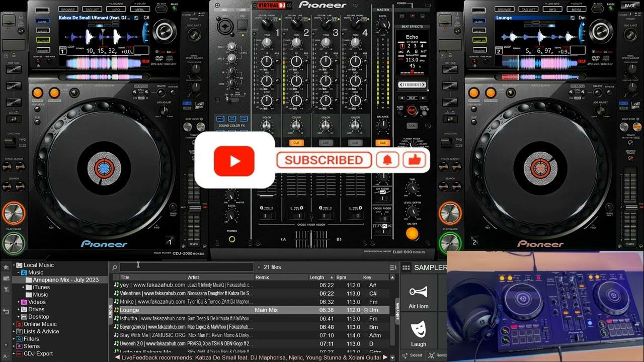644x362 pixels.
Task: Adjust channel 4 LOW EQ knob
Action: point(356,100)
